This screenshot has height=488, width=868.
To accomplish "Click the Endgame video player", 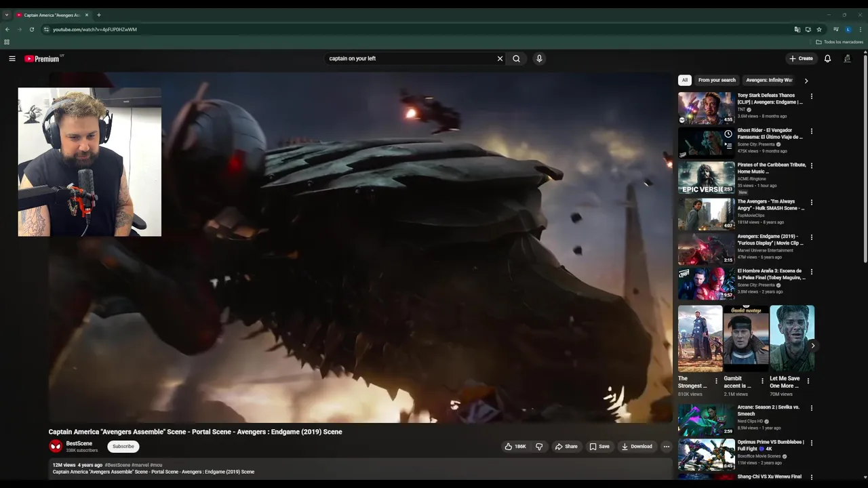I will click(x=360, y=247).
